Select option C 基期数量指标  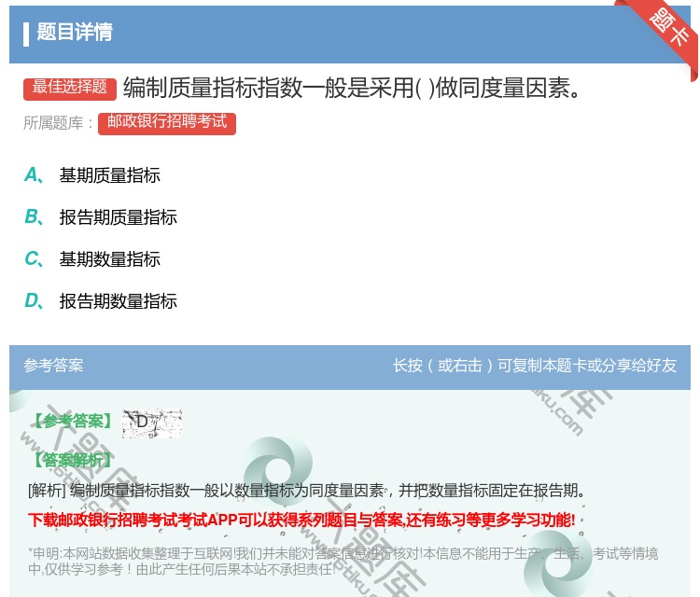pos(92,259)
